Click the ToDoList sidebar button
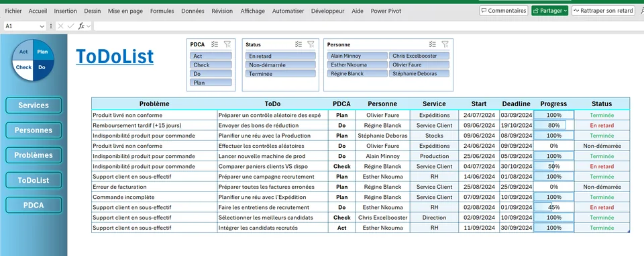This screenshot has width=644, height=256. 34,180
